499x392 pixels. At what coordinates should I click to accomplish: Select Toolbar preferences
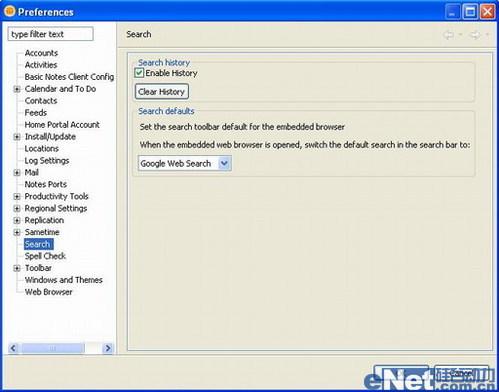tap(38, 268)
